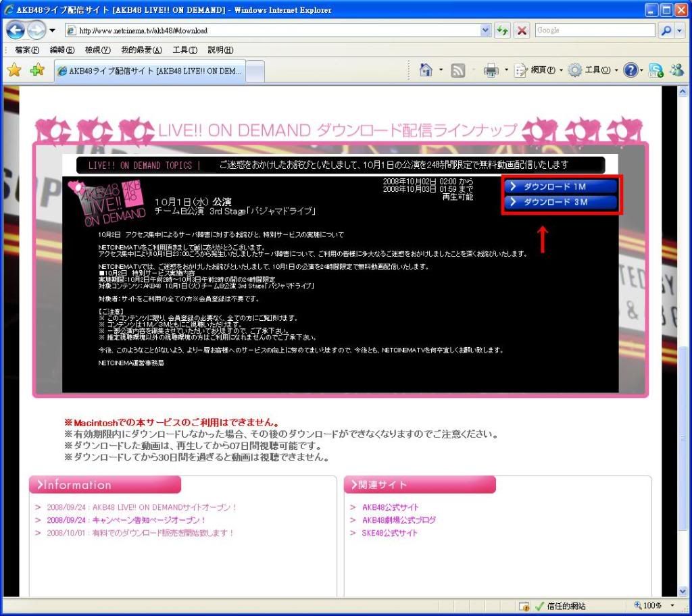The image size is (692, 616).
Task: Open the 我的最愛 (Favorites) menu
Action: click(x=141, y=50)
